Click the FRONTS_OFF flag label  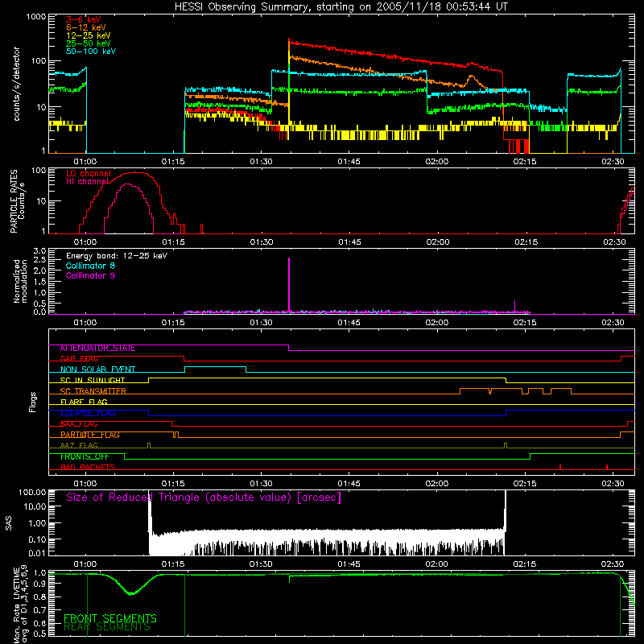[85, 456]
